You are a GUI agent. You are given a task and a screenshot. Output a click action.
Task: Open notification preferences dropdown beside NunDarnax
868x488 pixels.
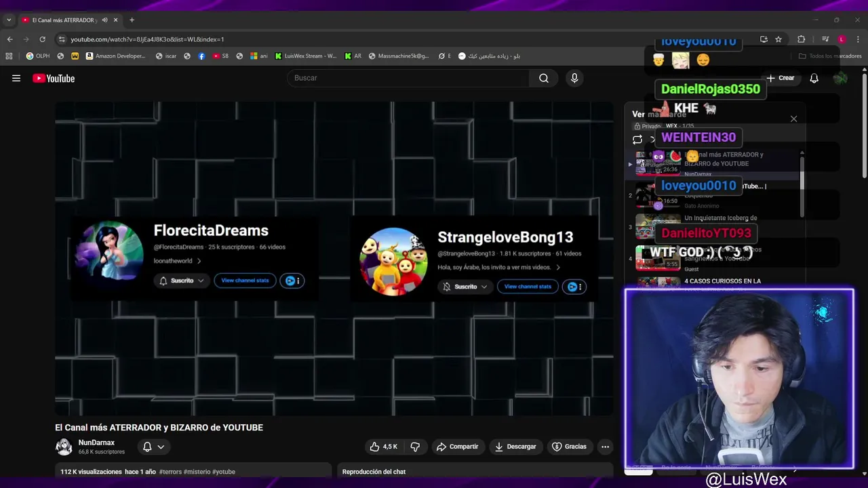tap(153, 447)
